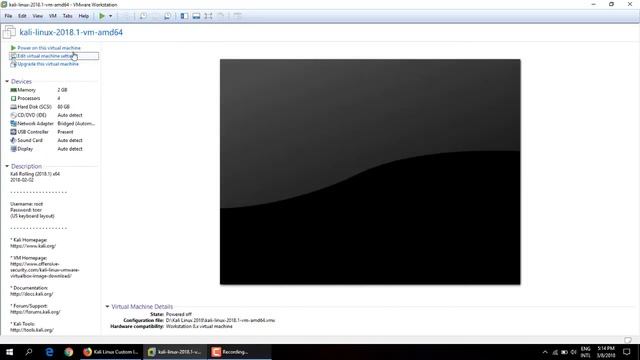Click the USB Controller Present value

click(65, 132)
